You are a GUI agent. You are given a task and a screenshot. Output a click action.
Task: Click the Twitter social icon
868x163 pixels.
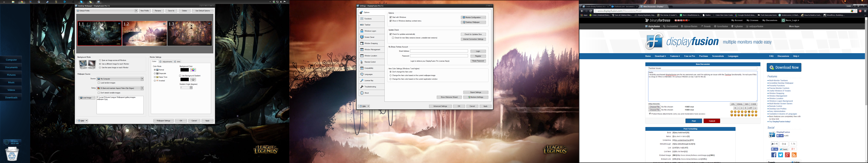pyautogui.click(x=780, y=155)
